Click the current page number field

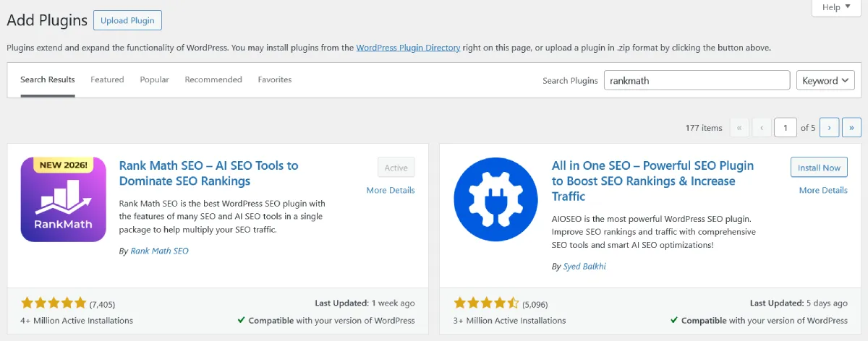(786, 128)
